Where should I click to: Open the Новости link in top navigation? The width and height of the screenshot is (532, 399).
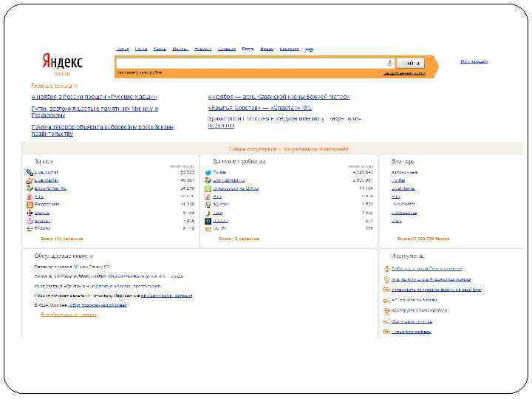(x=203, y=50)
